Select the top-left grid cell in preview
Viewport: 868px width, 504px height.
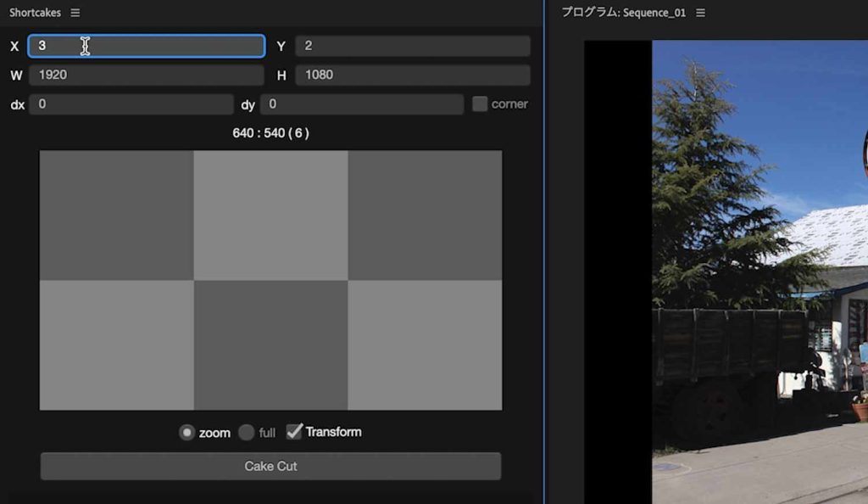click(116, 216)
